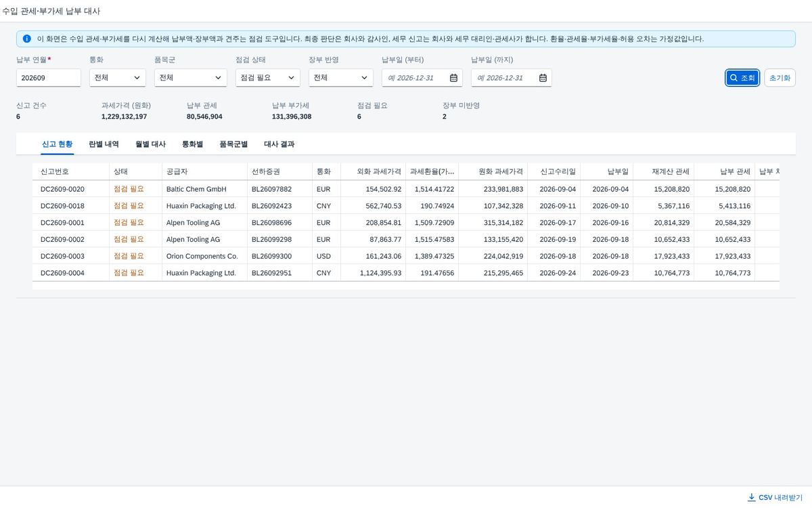
Task: Click the 외화 과세가격 column header
Action: click(373, 171)
